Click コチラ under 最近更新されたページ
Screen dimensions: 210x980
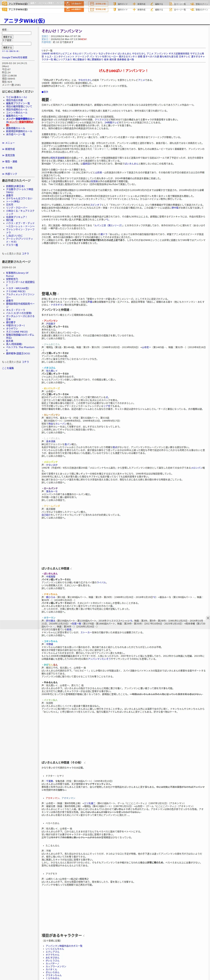pos(25,362)
